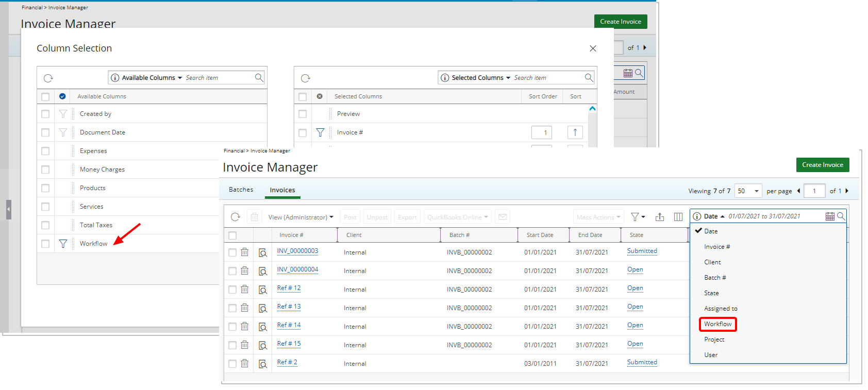This screenshot has width=868, height=390.
Task: Click filter funnel icon on Created by row
Action: [63, 114]
